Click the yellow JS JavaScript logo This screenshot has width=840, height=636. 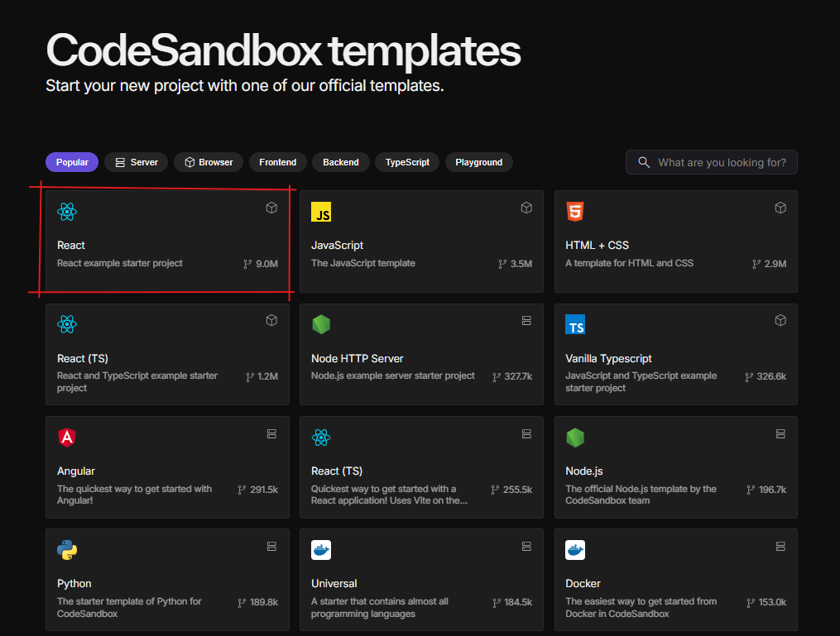tap(321, 213)
